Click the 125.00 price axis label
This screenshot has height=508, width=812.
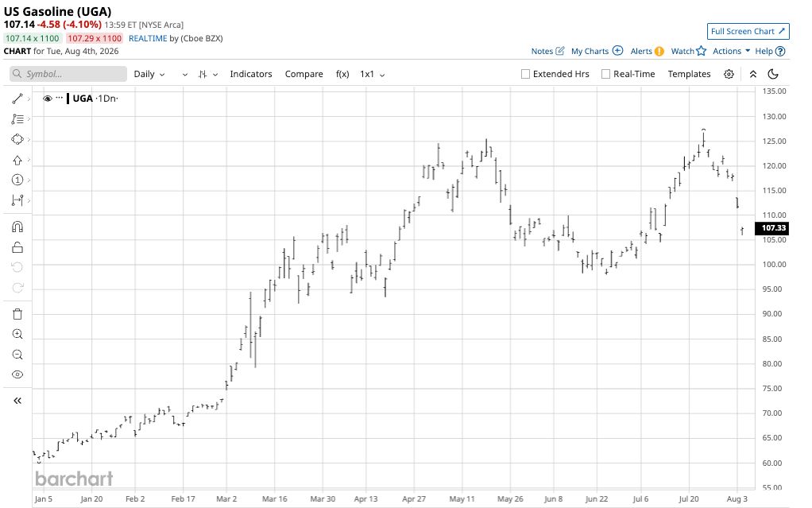click(774, 141)
